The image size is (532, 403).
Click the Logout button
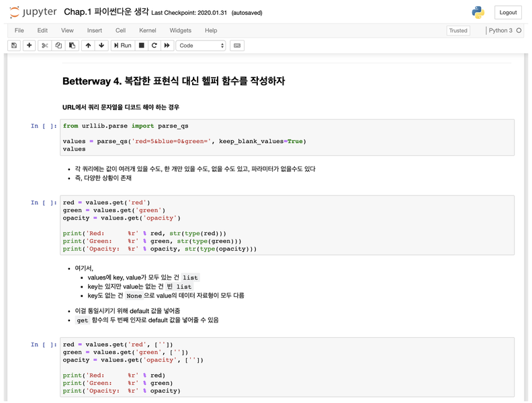[508, 13]
